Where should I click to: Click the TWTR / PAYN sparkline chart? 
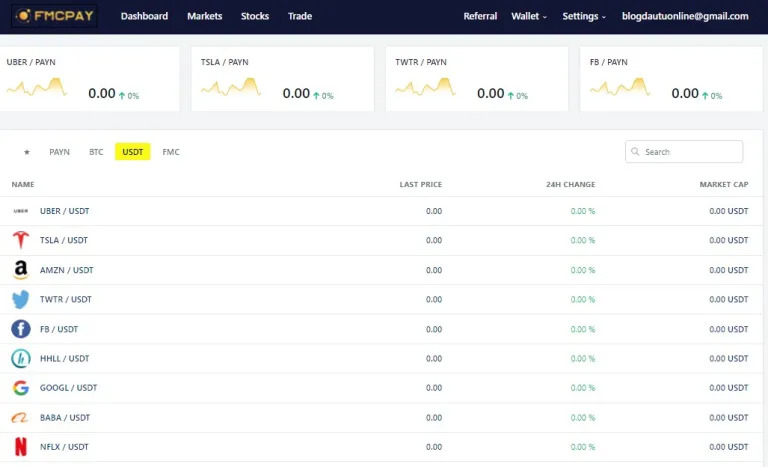tap(425, 87)
